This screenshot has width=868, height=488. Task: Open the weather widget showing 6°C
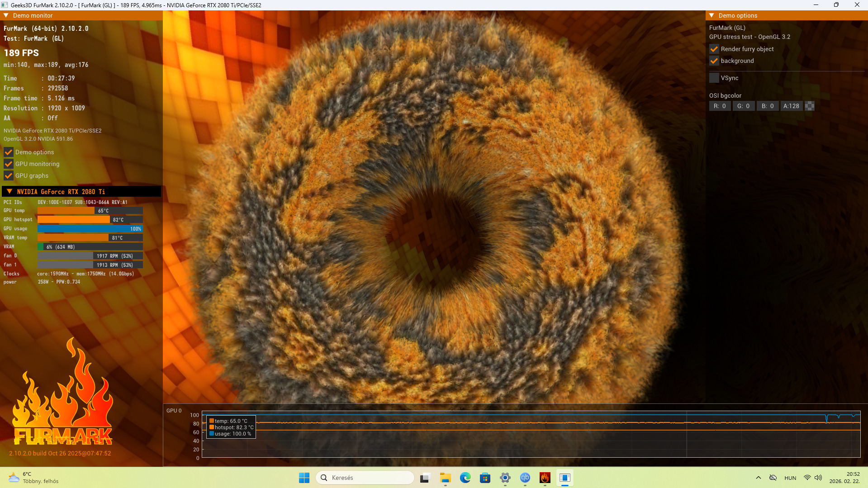pyautogui.click(x=34, y=478)
